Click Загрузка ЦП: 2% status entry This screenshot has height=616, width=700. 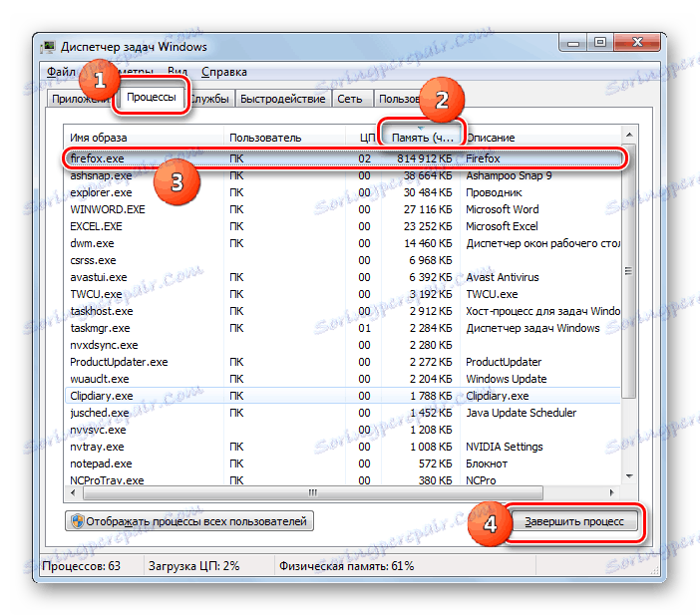(x=193, y=566)
